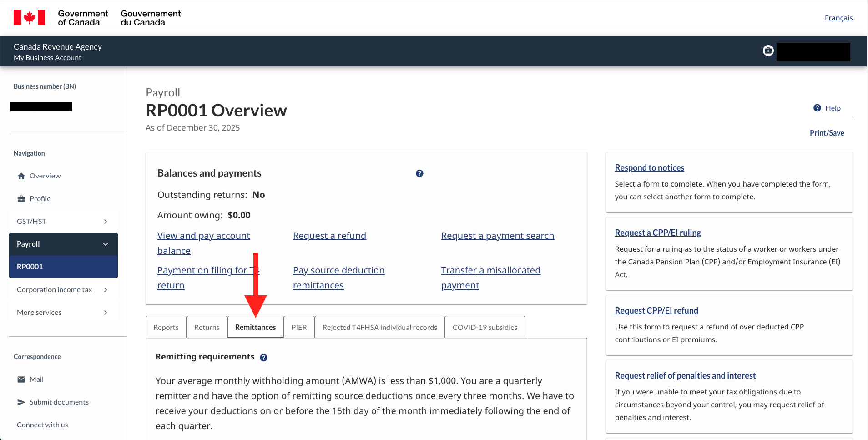Click the "As of December 30, 2025" text
This screenshot has height=440, width=868.
tap(192, 128)
